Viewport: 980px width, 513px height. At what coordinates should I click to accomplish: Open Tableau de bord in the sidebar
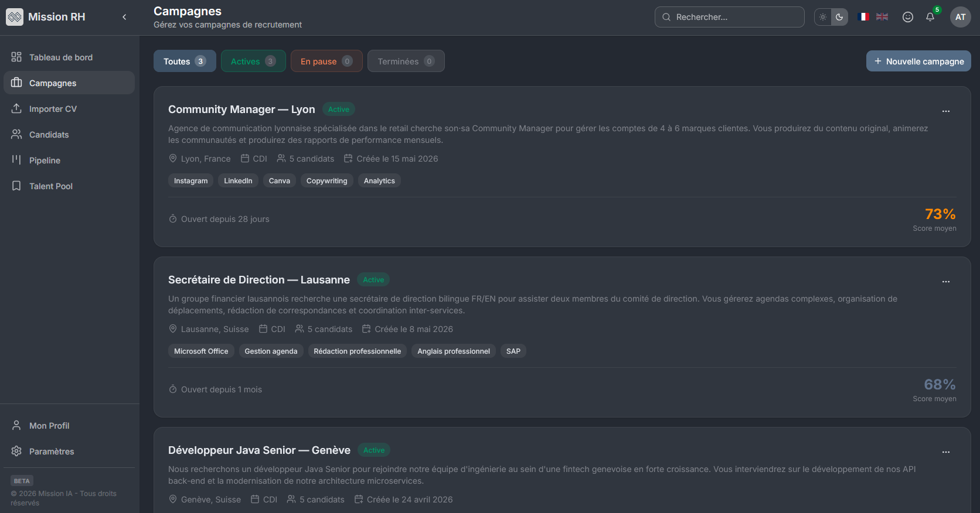point(69,57)
